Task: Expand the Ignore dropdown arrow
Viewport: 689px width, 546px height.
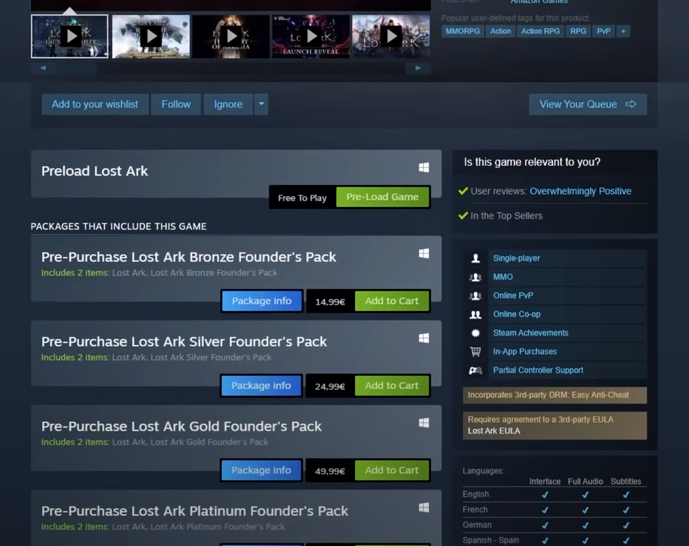Action: tap(261, 104)
